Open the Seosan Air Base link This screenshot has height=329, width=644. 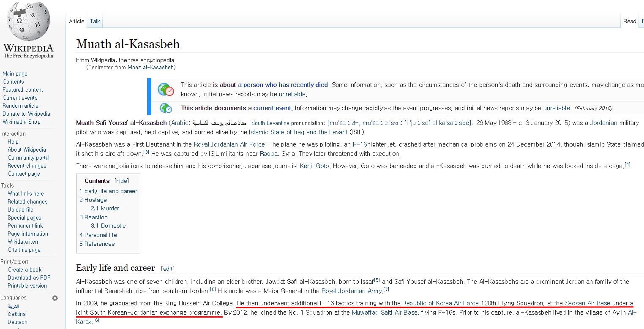coord(587,303)
